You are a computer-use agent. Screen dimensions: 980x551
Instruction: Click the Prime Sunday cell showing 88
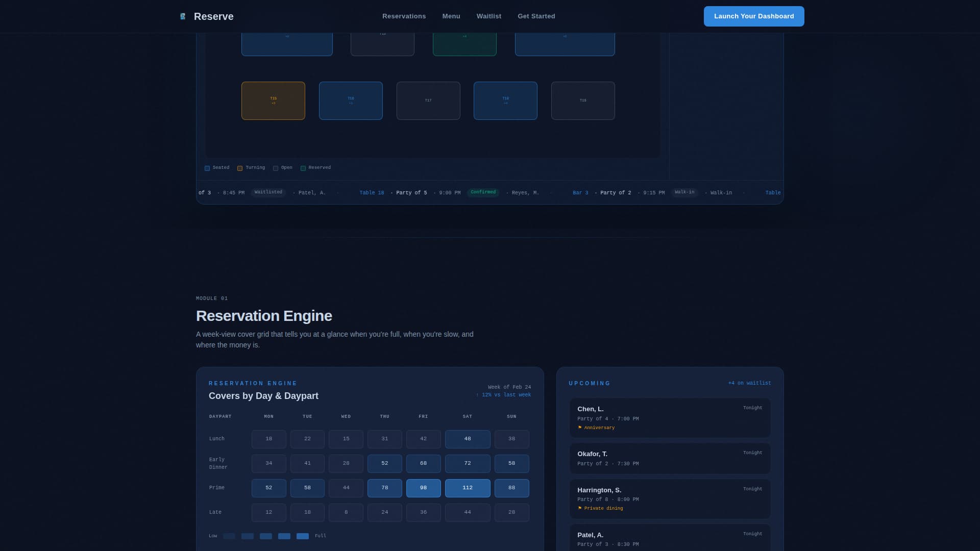(x=512, y=488)
